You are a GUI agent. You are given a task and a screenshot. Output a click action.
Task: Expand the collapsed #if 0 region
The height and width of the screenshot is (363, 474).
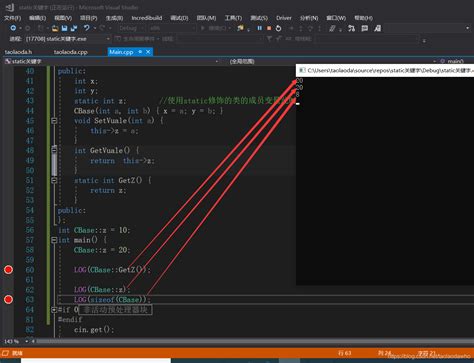pos(54,310)
